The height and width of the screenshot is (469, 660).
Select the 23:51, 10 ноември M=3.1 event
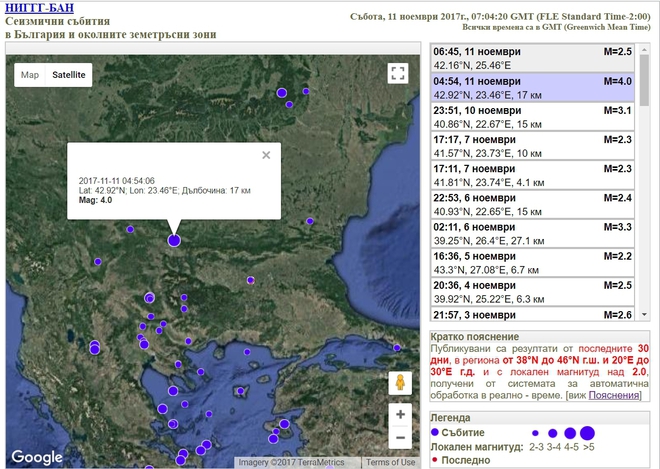pyautogui.click(x=532, y=117)
